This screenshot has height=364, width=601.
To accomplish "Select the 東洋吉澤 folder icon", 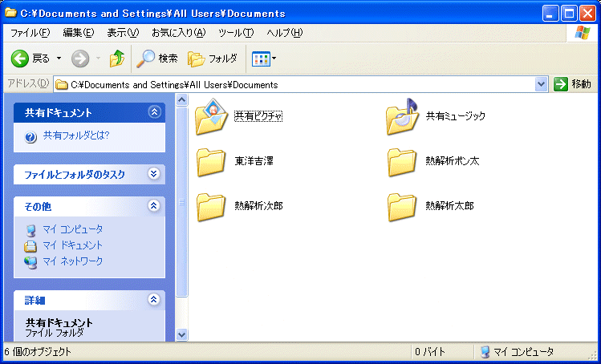I will pyautogui.click(x=211, y=163).
